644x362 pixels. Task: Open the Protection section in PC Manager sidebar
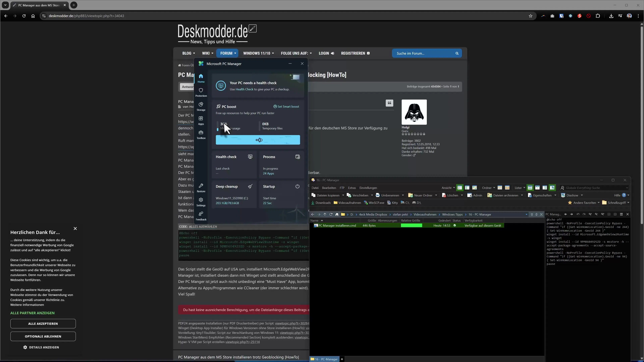point(201,92)
